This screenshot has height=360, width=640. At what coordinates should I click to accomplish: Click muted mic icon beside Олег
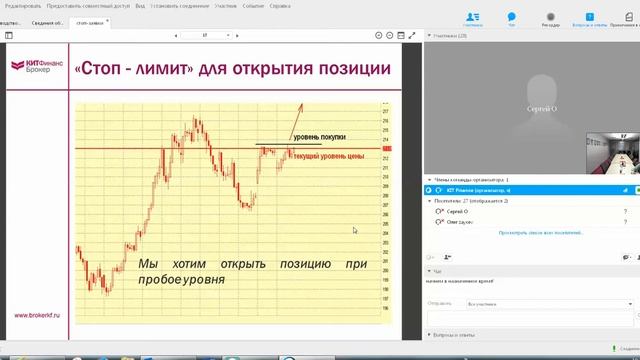[439, 222]
